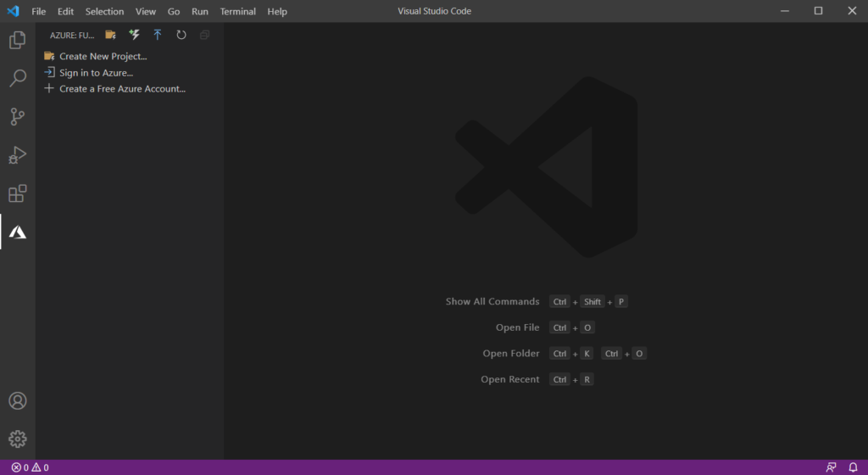Open the Manage gear icon
Screen dimensions: 868x475
(x=17, y=439)
